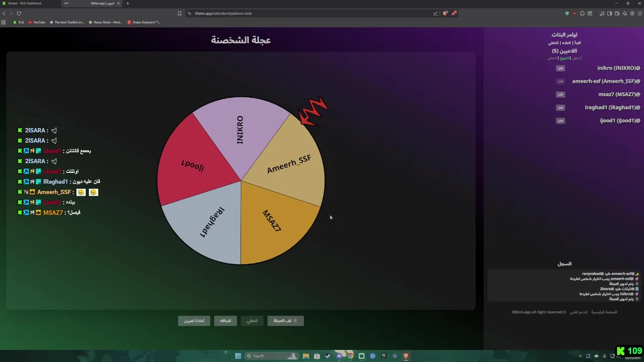
Task: Click the bookmark page icon
Action: point(180,13)
